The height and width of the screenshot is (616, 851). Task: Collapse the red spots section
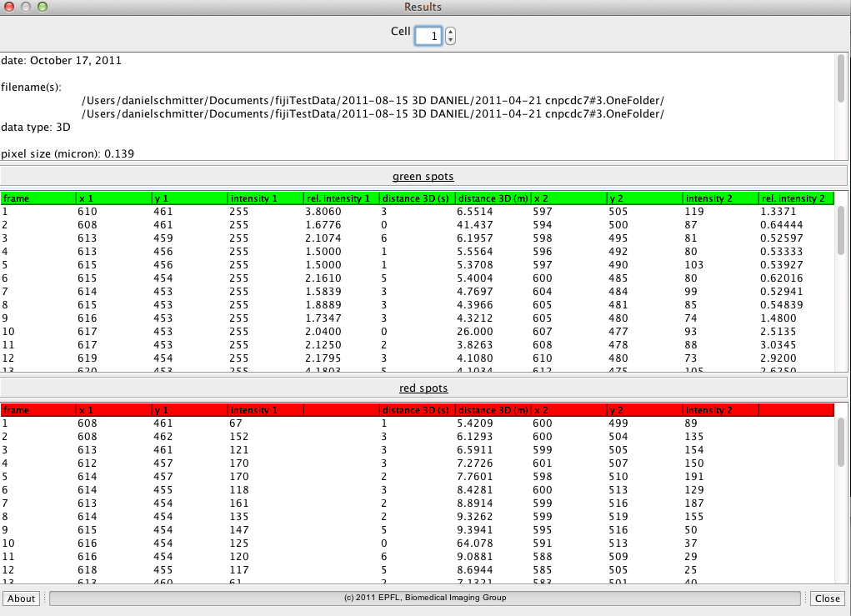423,388
